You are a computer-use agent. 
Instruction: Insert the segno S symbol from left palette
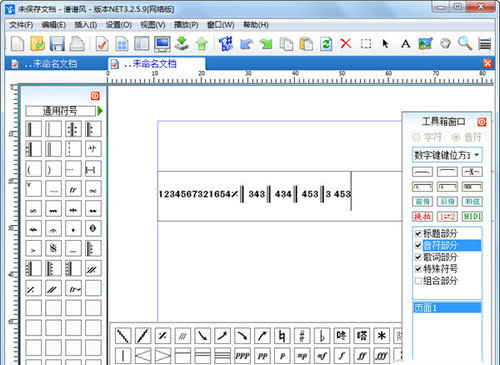(x=53, y=248)
